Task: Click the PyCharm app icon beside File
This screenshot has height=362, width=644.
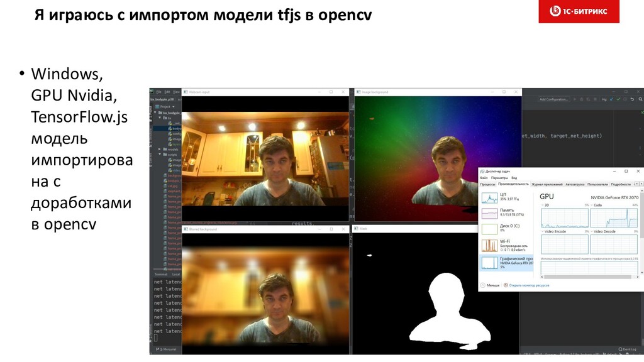Action: click(x=152, y=92)
